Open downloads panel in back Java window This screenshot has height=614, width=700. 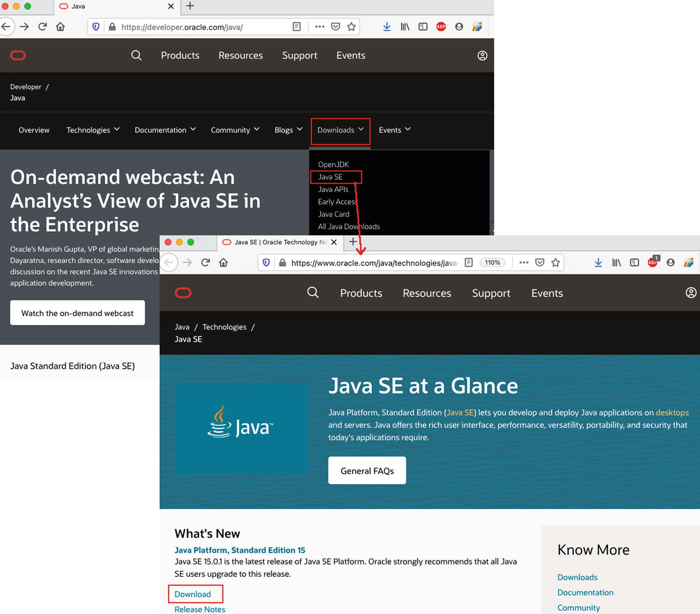[x=387, y=27]
